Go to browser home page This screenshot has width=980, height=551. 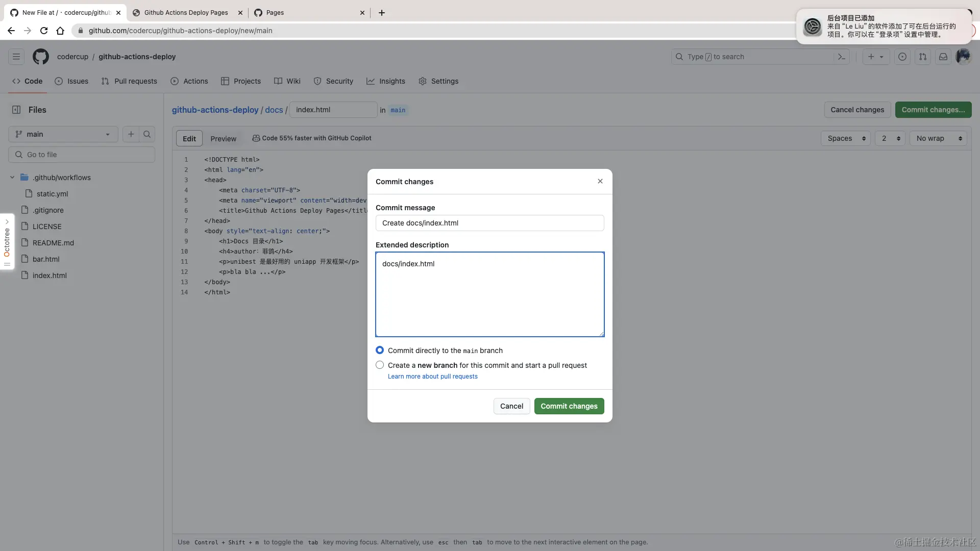(60, 31)
